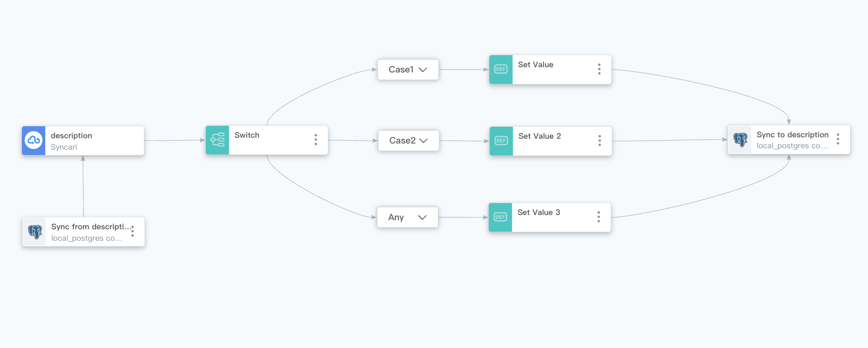Open the three-dot menu on Set Value 3

pos(598,217)
